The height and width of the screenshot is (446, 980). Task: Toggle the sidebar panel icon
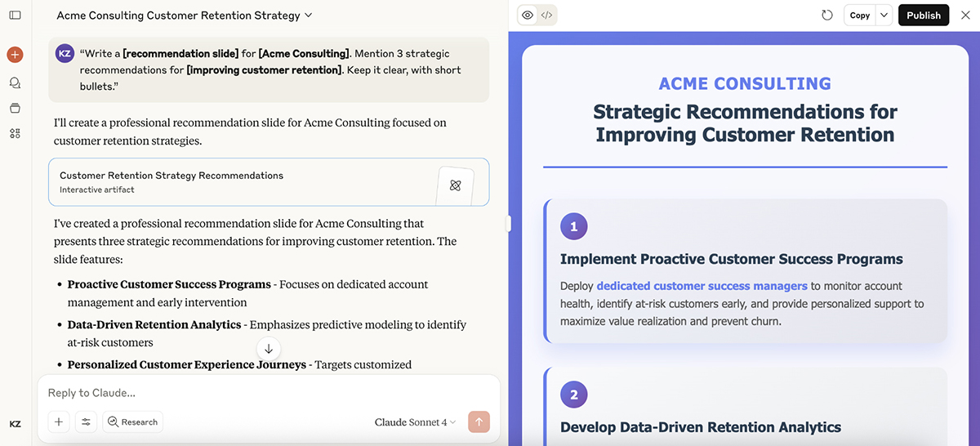point(15,16)
